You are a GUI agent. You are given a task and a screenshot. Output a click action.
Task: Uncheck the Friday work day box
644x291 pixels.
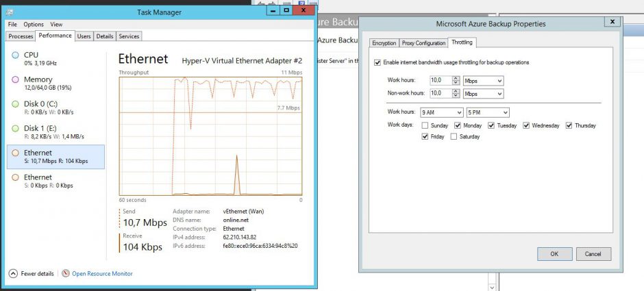pos(425,136)
